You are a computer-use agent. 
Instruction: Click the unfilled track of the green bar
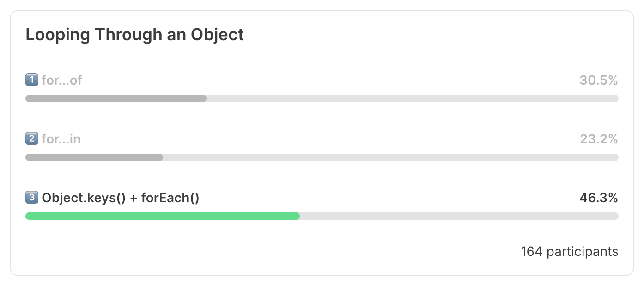[x=459, y=216]
